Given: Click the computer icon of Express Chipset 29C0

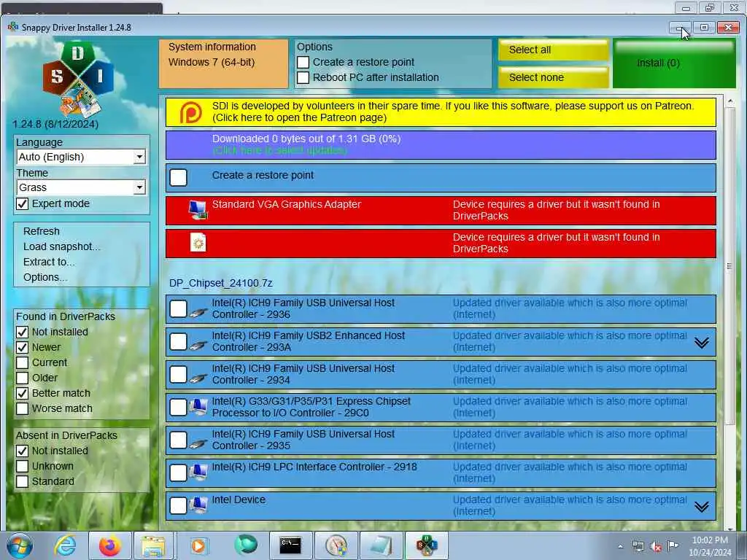Looking at the screenshot, I should pos(198,407).
